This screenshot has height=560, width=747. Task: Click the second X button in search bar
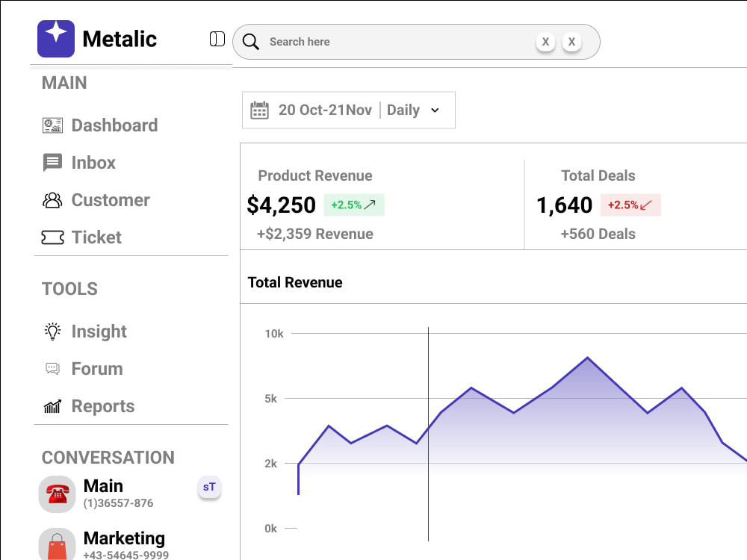tap(571, 42)
